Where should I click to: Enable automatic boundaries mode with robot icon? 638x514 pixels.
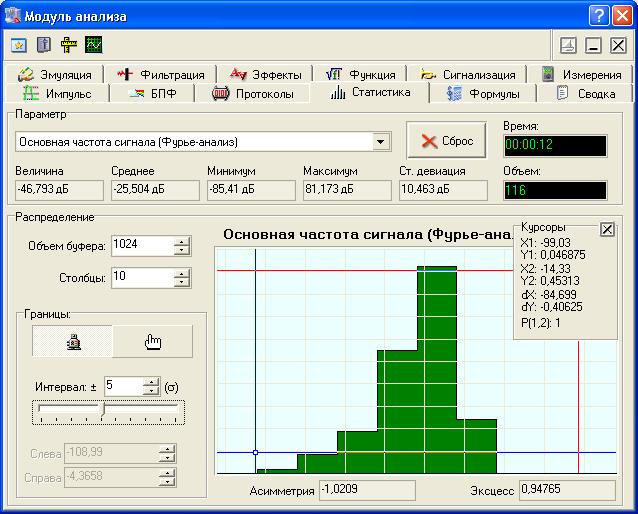73,342
